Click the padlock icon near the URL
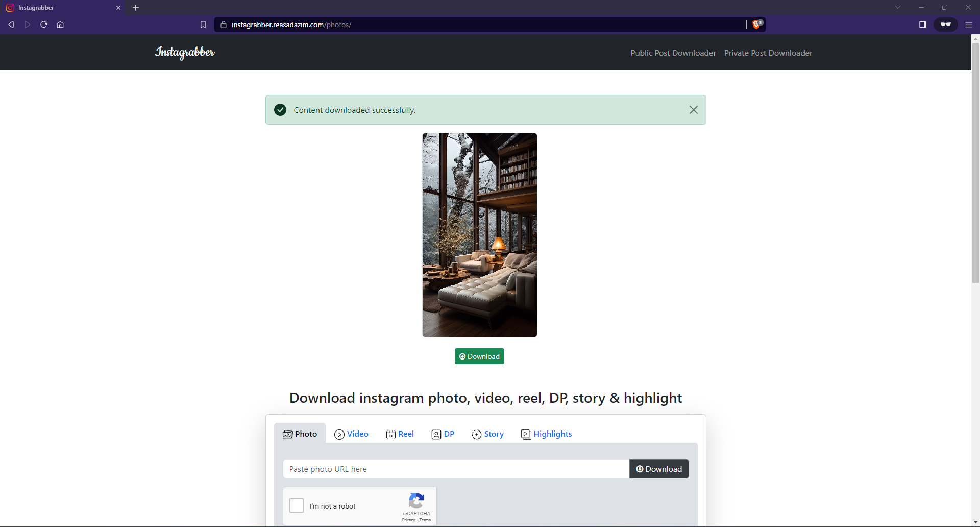The height and width of the screenshot is (527, 980). pos(223,25)
